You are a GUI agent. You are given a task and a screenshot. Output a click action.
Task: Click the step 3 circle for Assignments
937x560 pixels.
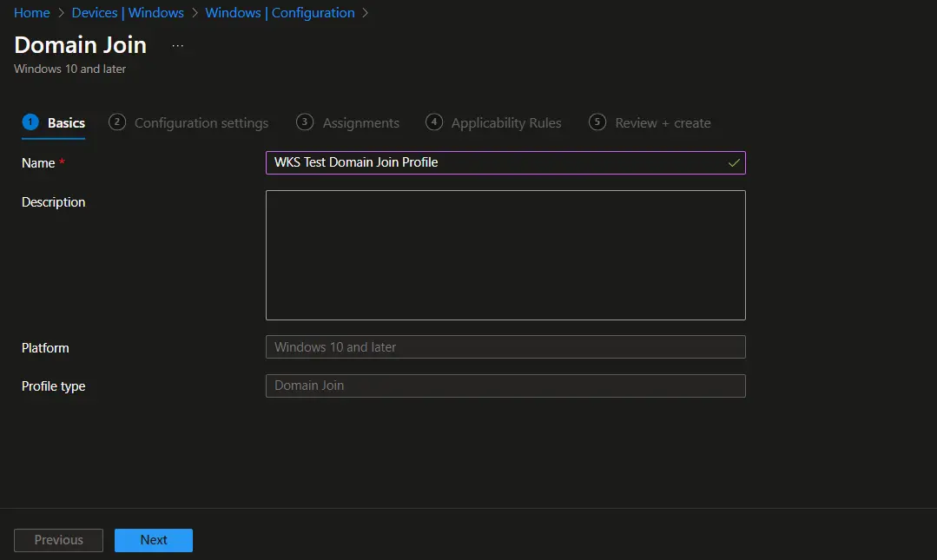305,122
